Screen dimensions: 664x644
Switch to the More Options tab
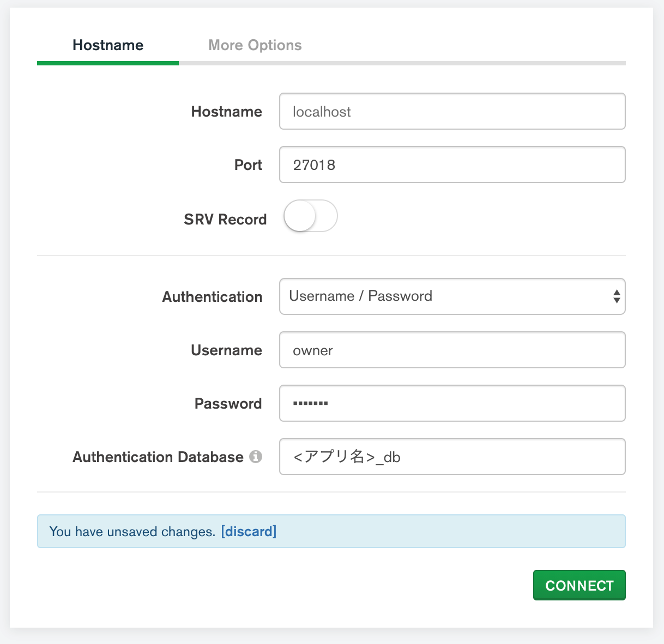point(255,45)
